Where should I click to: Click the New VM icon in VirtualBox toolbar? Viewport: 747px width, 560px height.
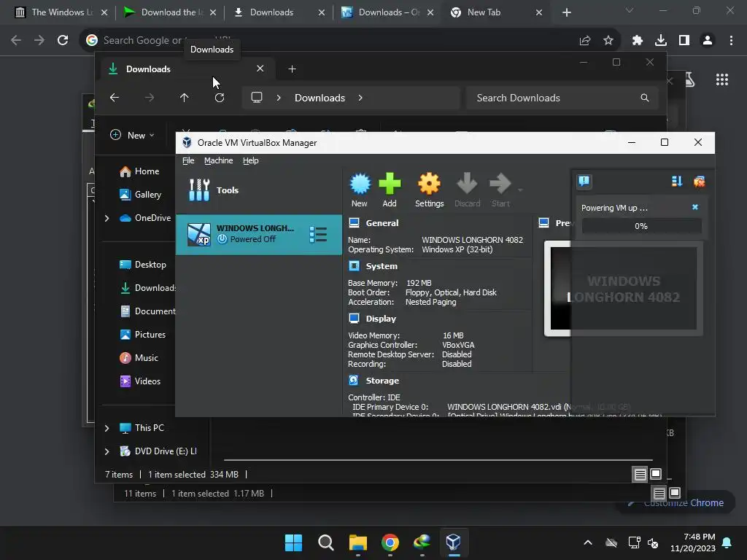360,190
